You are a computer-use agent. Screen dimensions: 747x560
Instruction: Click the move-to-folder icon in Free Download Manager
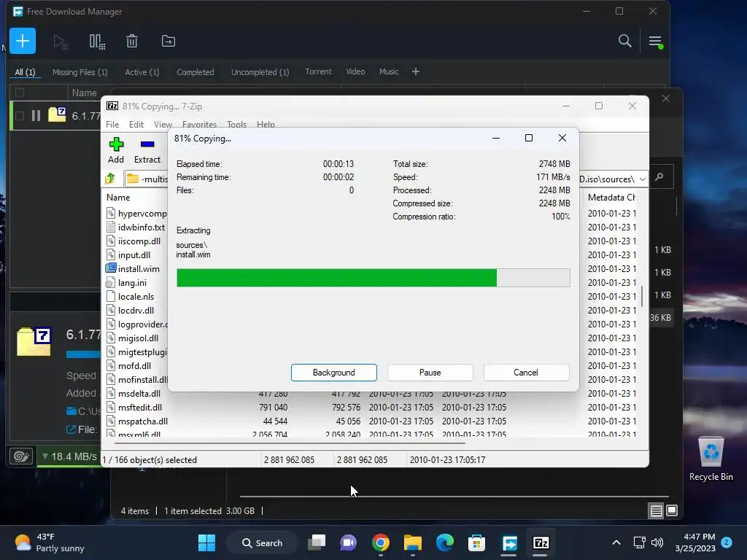coord(169,41)
